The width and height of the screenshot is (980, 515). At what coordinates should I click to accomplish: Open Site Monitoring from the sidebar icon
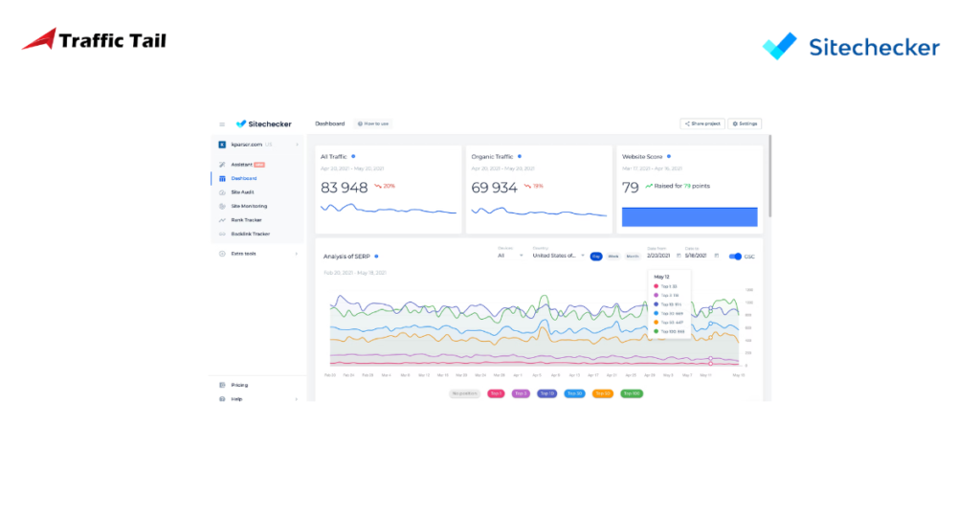tap(222, 206)
